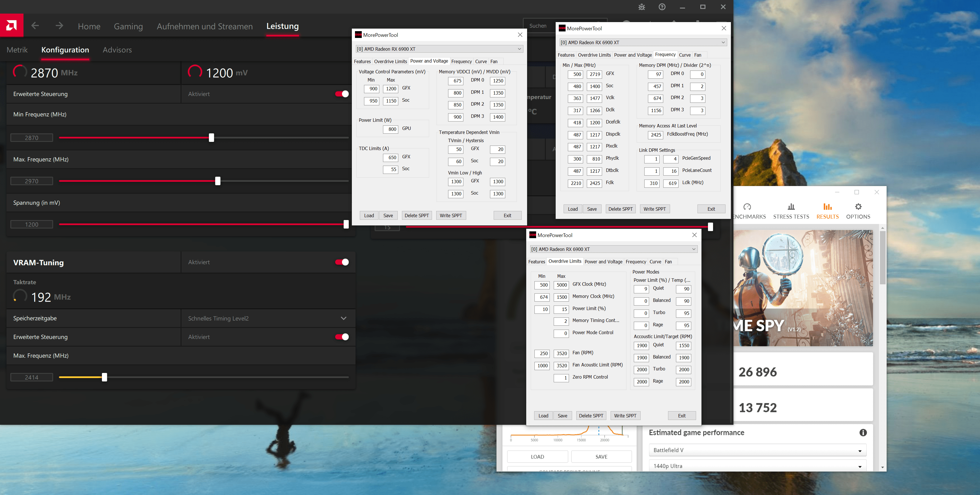Click the VRAM Max. Frequenz slider handle

point(104,377)
